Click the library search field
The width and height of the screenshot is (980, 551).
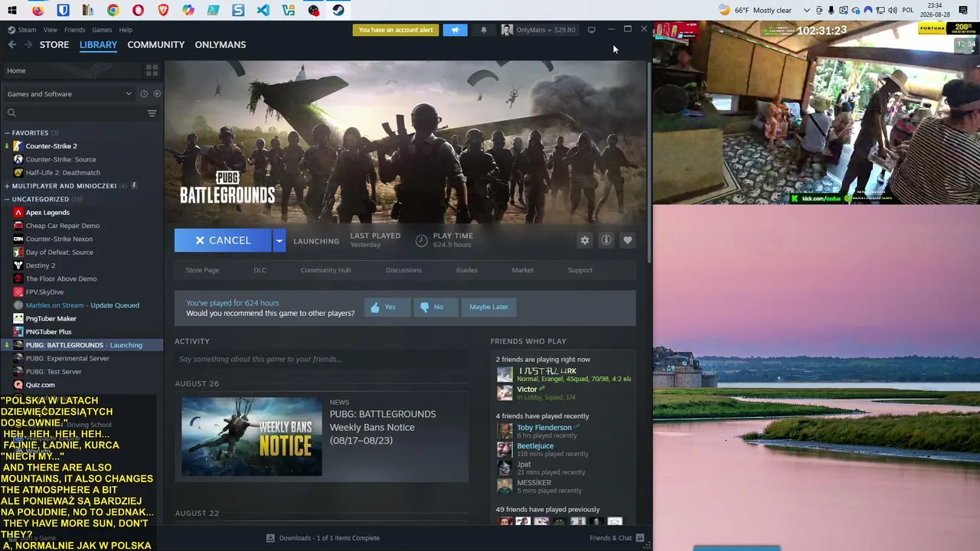pos(75,113)
